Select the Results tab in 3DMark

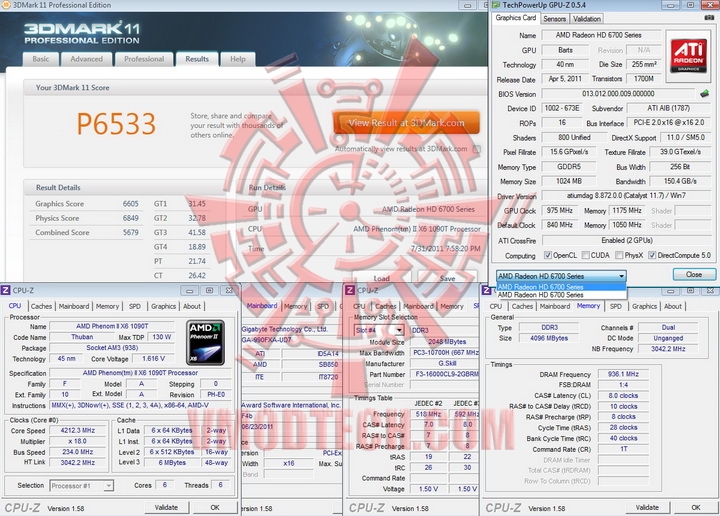[197, 59]
